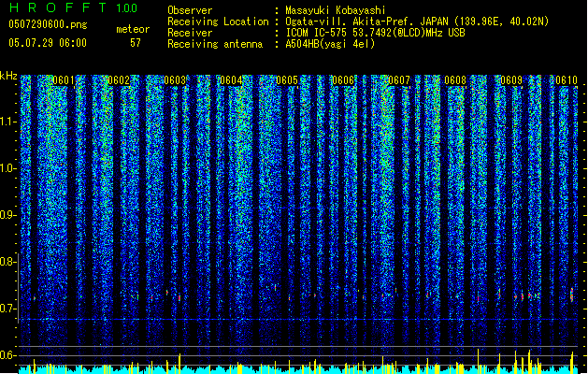
Task: Click the 0605 time marker
Action: click(287, 80)
